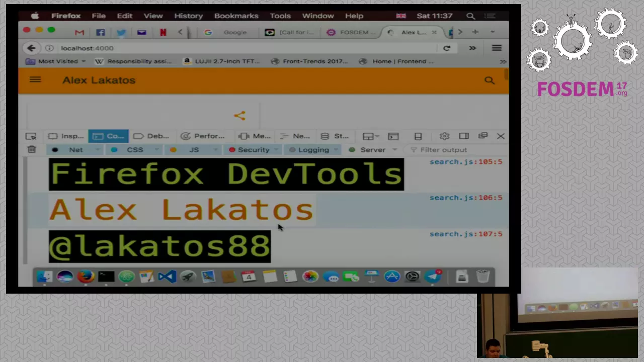Go back with the browser back arrow
Screen dimensions: 644x362
coord(31,48)
